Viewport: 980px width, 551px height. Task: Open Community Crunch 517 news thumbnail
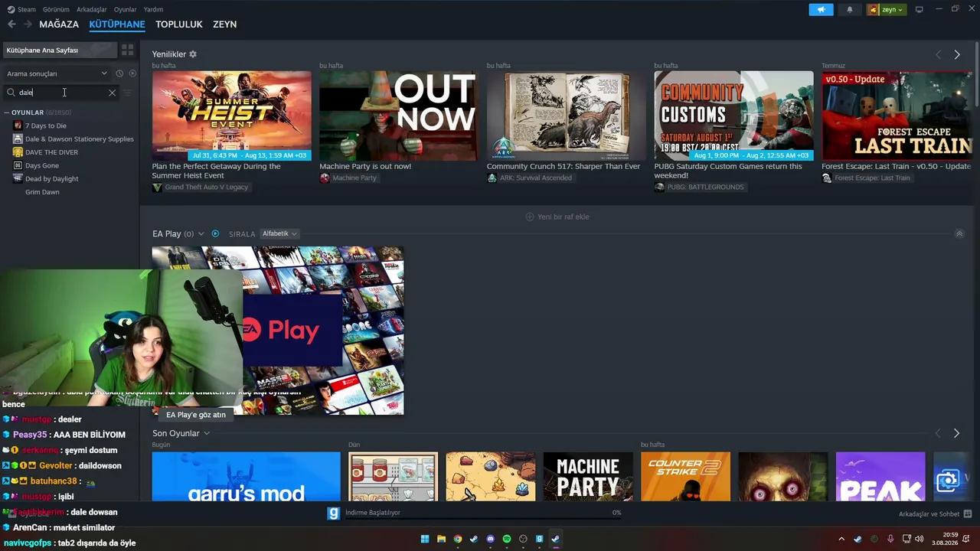click(x=566, y=116)
